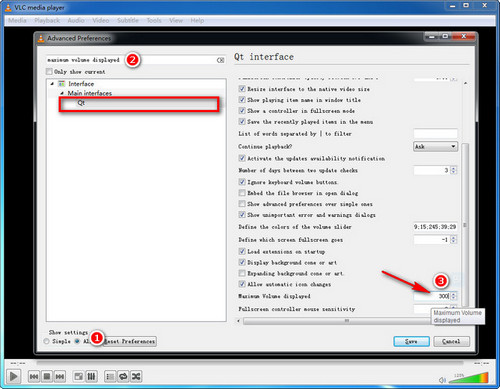Image resolution: width=500 pixels, height=389 pixels.
Task: Open the Help menu
Action: click(x=197, y=20)
